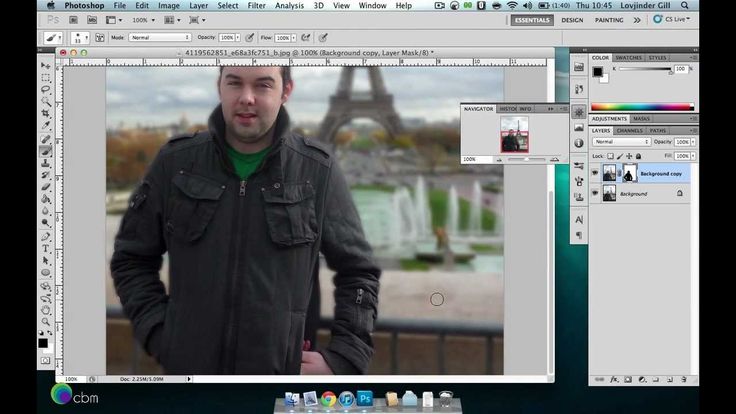Image resolution: width=736 pixels, height=414 pixels.
Task: Select the Move tool
Action: (x=45, y=66)
